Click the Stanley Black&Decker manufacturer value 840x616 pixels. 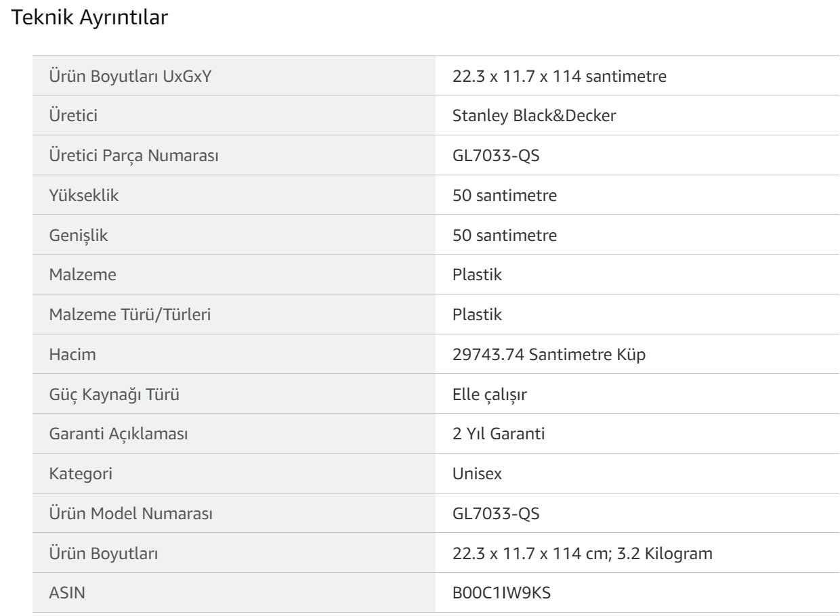pyautogui.click(x=534, y=116)
